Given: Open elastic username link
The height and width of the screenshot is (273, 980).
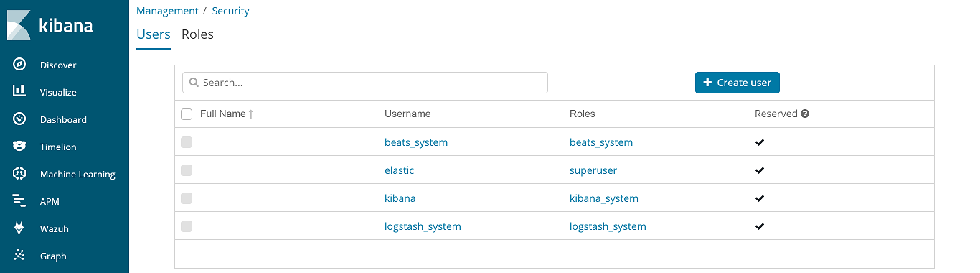Looking at the screenshot, I should click(399, 170).
